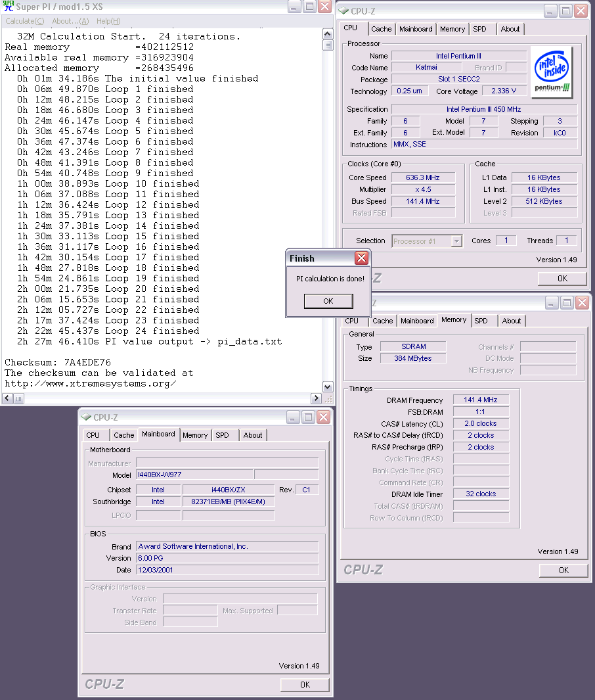Image resolution: width=595 pixels, height=700 pixels.
Task: Close the Finish dialog with X
Action: (361, 258)
